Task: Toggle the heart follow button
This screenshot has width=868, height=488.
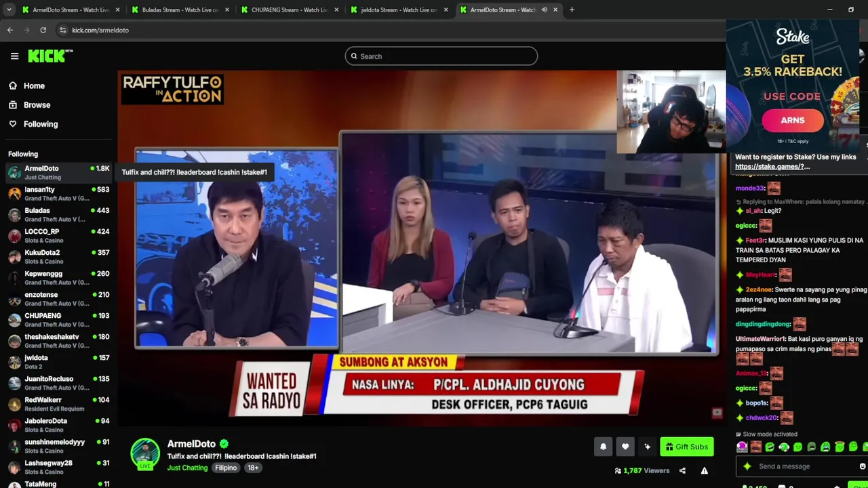Action: click(625, 447)
